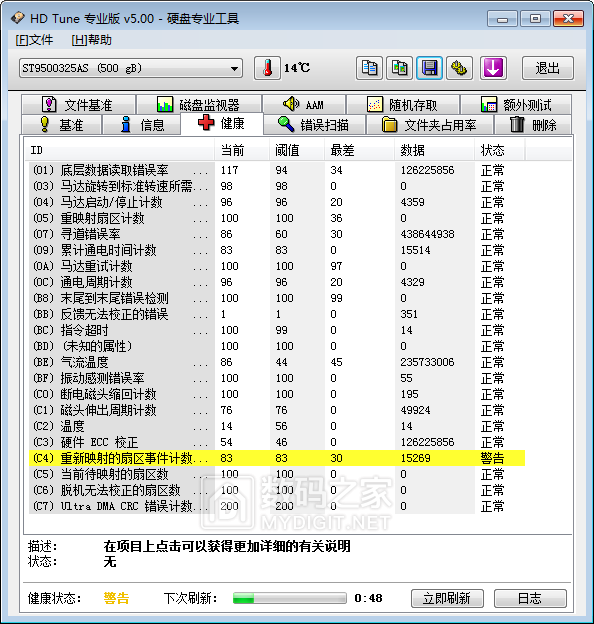Click the data value 438644938
Screen dimensions: 594x624
point(427,234)
